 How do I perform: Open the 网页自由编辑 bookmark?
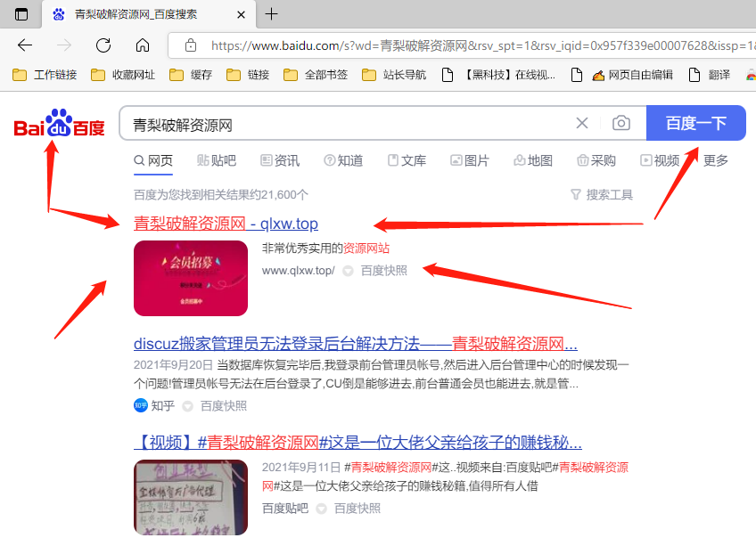[x=622, y=75]
